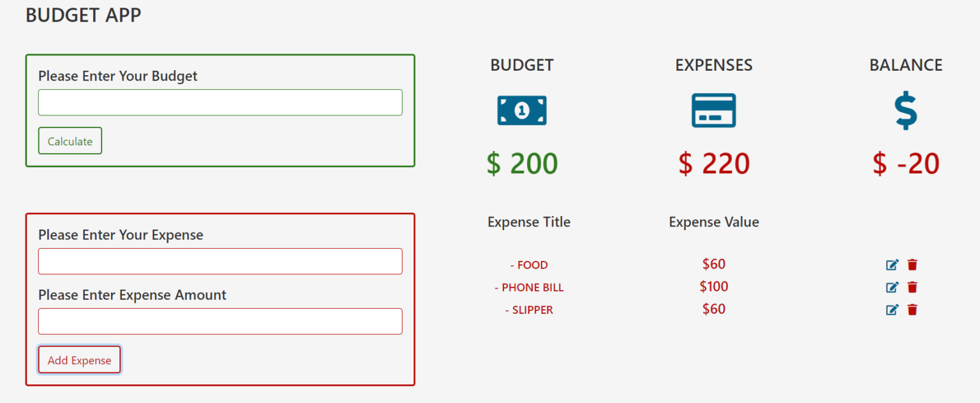Click the $ 200 budget total
The height and width of the screenshot is (403, 980).
(x=522, y=164)
